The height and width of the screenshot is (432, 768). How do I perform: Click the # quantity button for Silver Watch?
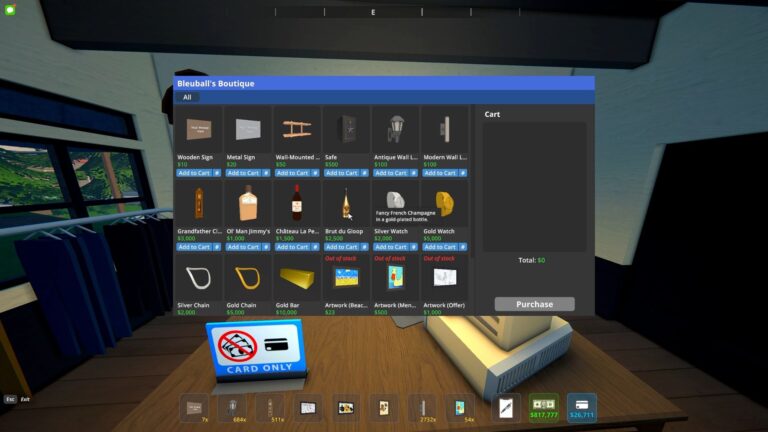414,247
